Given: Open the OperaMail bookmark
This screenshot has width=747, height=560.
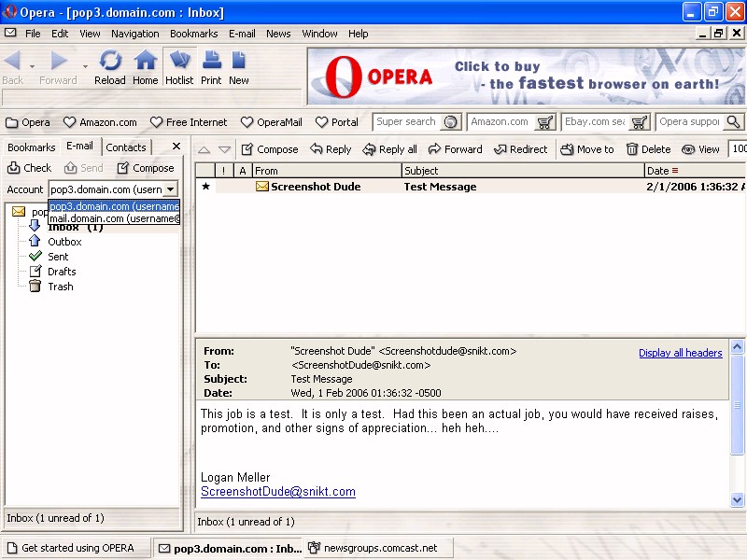Looking at the screenshot, I should pos(272,122).
